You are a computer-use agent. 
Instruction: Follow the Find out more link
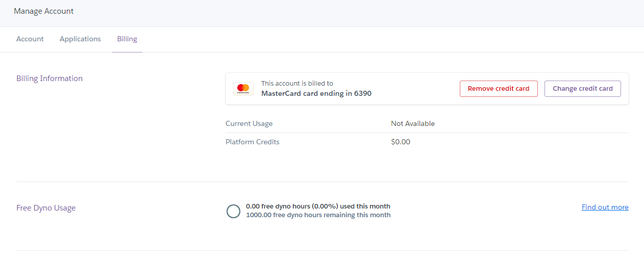coord(605,207)
